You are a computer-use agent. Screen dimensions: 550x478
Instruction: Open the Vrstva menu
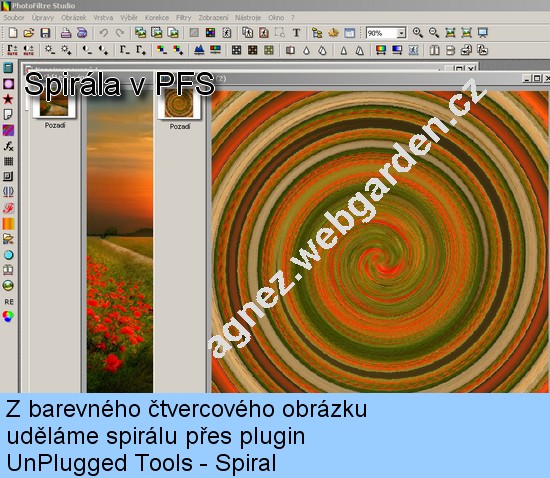103,18
